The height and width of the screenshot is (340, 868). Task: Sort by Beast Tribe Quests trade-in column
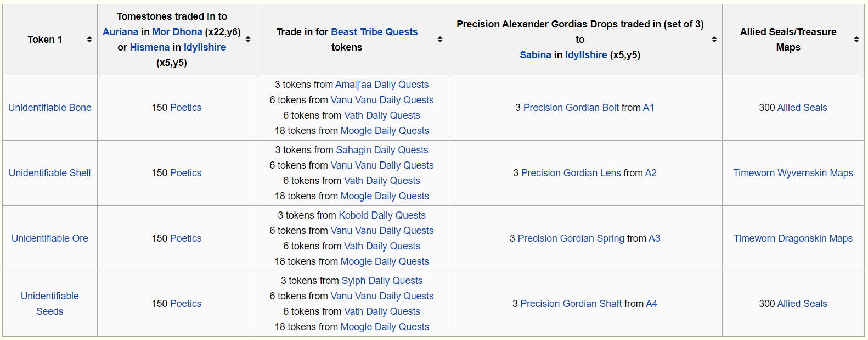tap(440, 40)
